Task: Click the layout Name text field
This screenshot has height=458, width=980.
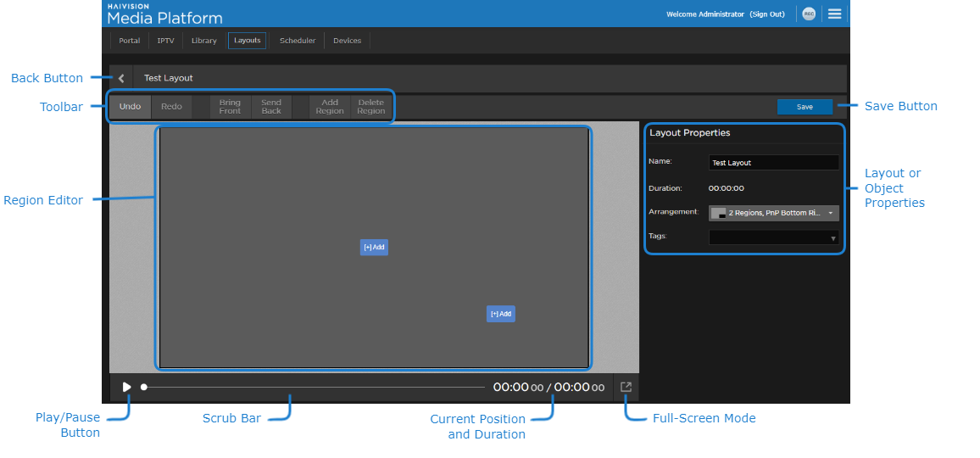Action: pyautogui.click(x=773, y=163)
